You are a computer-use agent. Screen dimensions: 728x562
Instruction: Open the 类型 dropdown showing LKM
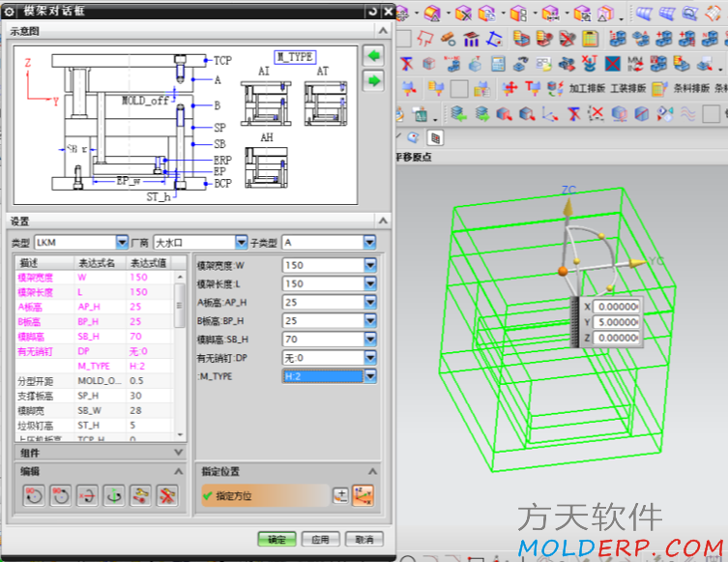tap(122, 242)
